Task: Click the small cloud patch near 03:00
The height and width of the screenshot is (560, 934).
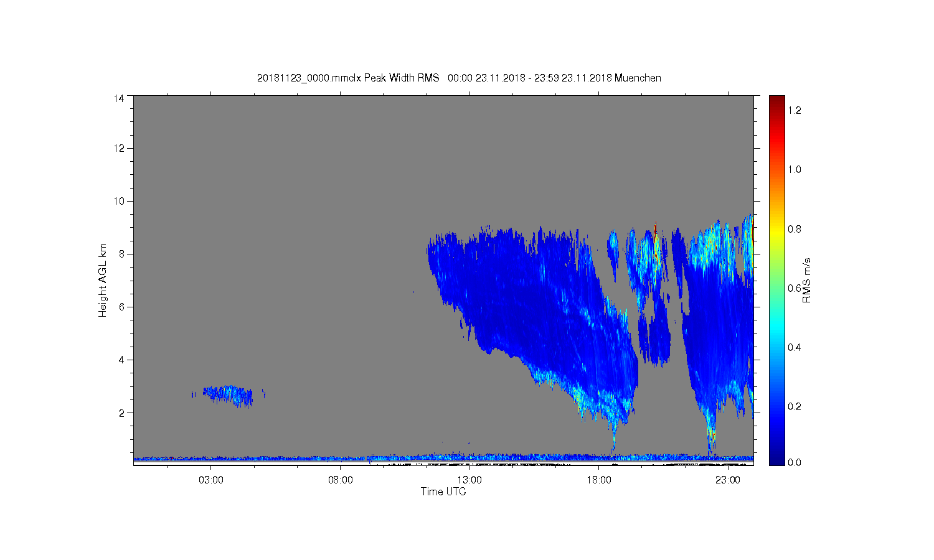Action: point(229,396)
